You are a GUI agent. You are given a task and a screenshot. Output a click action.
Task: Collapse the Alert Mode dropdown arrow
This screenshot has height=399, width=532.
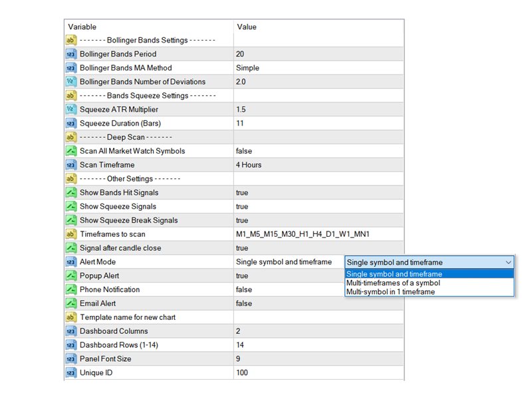click(509, 262)
